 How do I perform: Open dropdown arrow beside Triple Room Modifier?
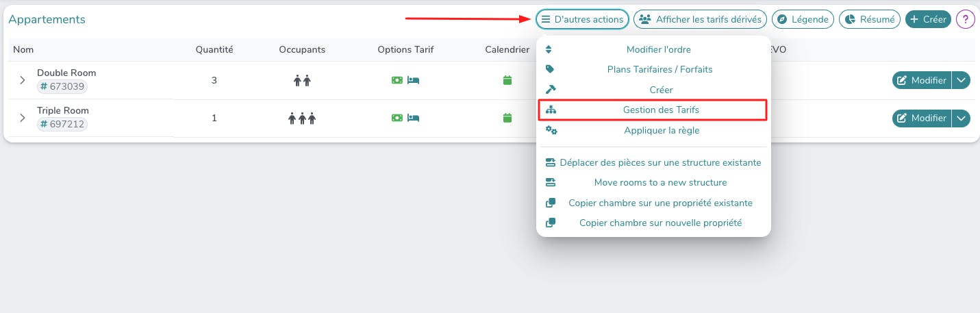click(x=962, y=118)
